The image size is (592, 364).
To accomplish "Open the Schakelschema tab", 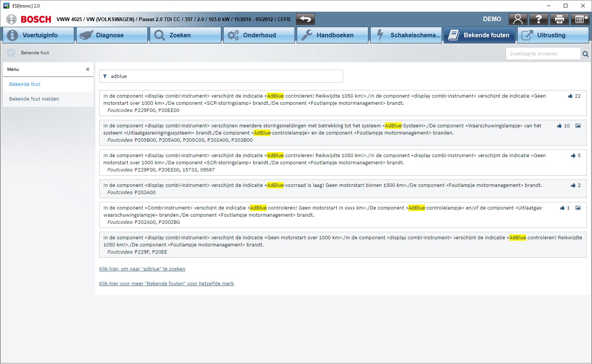I will point(406,35).
